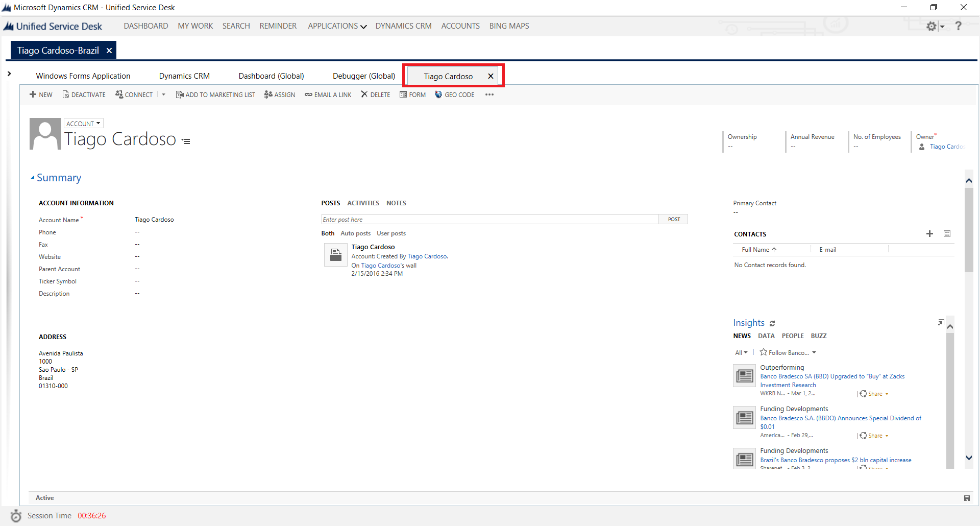The image size is (980, 526).
Task: Click the save icon in status bar
Action: (967, 498)
